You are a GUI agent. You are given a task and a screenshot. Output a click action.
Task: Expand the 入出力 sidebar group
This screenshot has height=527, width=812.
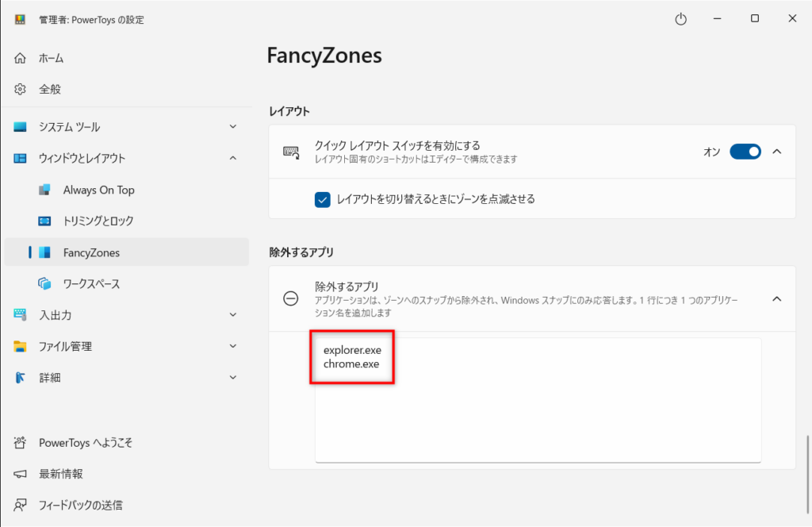(232, 315)
